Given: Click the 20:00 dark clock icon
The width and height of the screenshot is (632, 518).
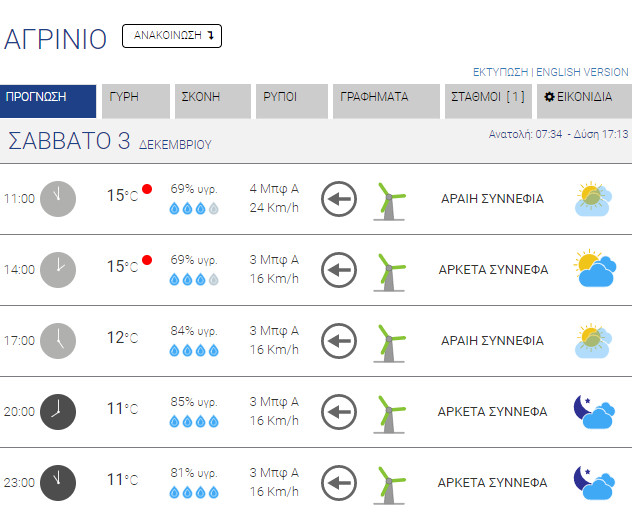Looking at the screenshot, I should (58, 411).
